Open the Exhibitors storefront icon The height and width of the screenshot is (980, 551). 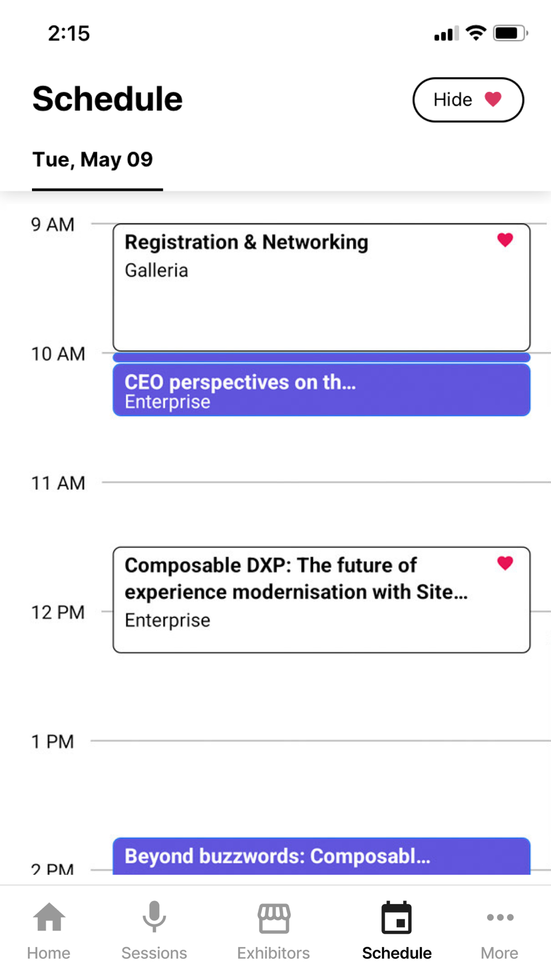(x=274, y=918)
